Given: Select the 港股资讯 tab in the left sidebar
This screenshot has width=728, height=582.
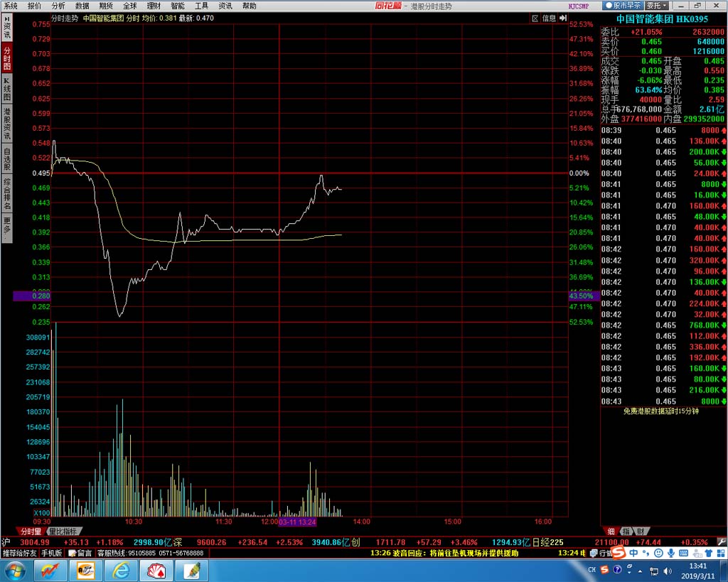Looking at the screenshot, I should pyautogui.click(x=7, y=124).
